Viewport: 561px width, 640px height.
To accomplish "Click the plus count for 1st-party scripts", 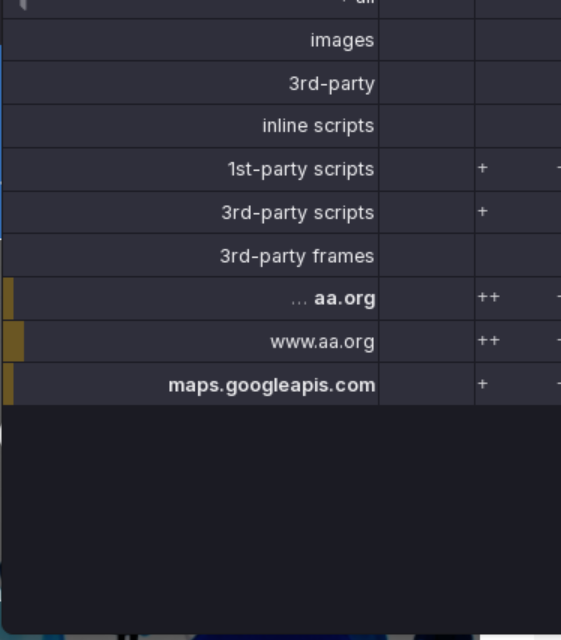I will pos(483,168).
